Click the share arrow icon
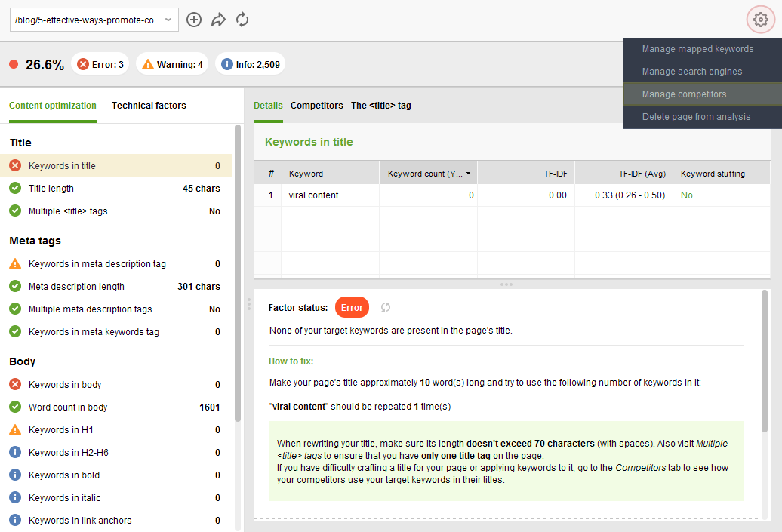Image resolution: width=782 pixels, height=532 pixels. coord(218,20)
